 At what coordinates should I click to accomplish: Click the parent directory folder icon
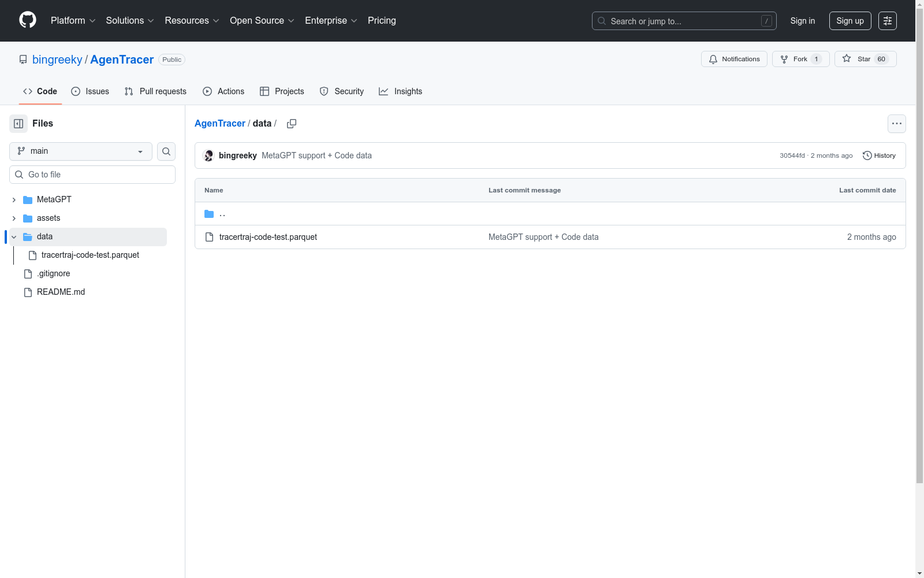(x=209, y=214)
